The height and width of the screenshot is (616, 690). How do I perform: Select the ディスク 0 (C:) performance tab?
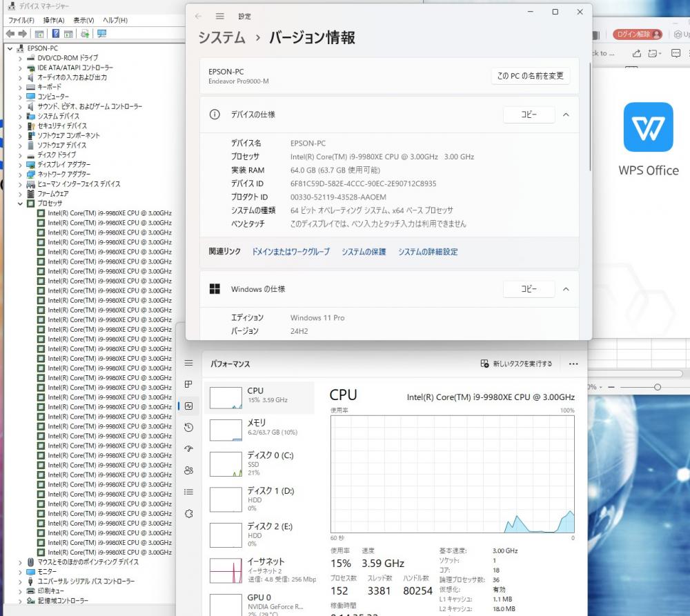click(x=259, y=464)
